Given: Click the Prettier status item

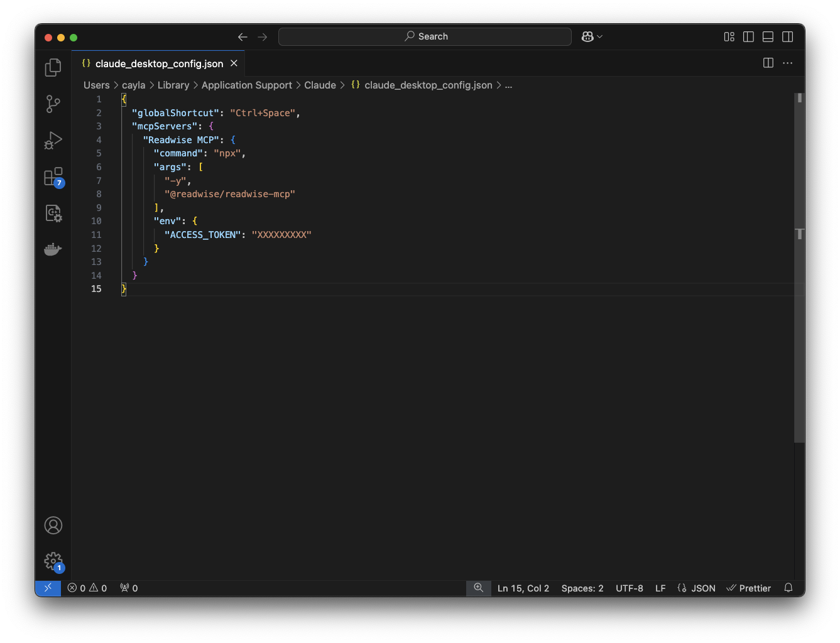Looking at the screenshot, I should coord(748,588).
